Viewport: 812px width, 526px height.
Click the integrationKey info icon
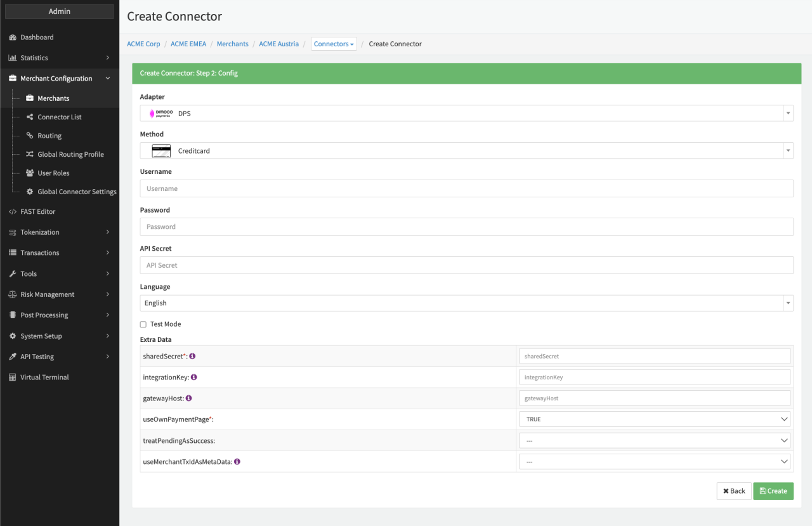tap(194, 377)
